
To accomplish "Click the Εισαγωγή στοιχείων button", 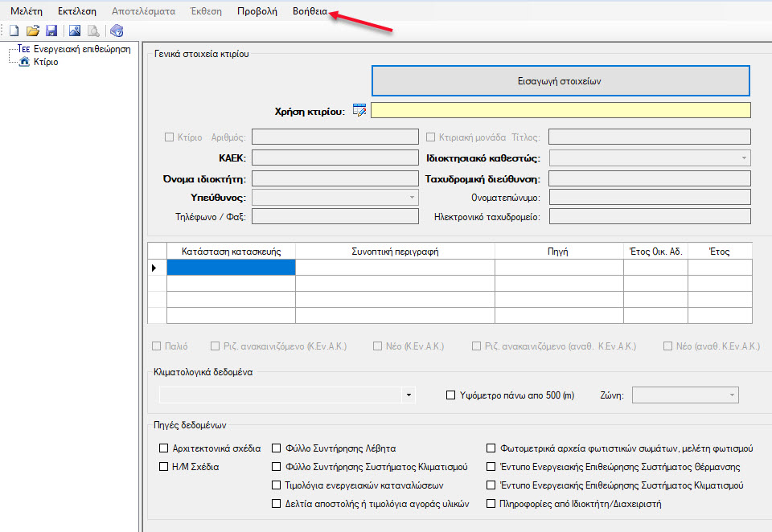I will click(x=561, y=80).
